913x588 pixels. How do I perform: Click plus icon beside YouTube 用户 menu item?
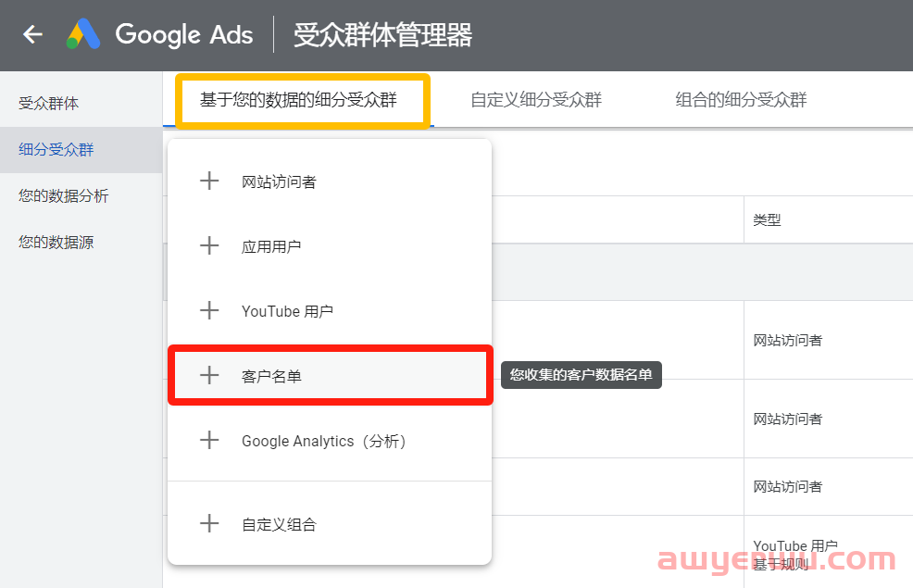(x=209, y=310)
